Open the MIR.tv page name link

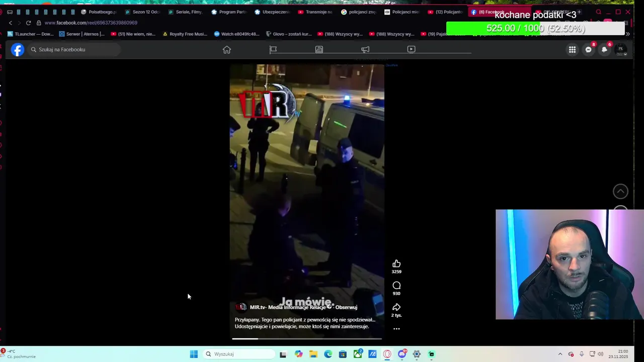point(288,307)
